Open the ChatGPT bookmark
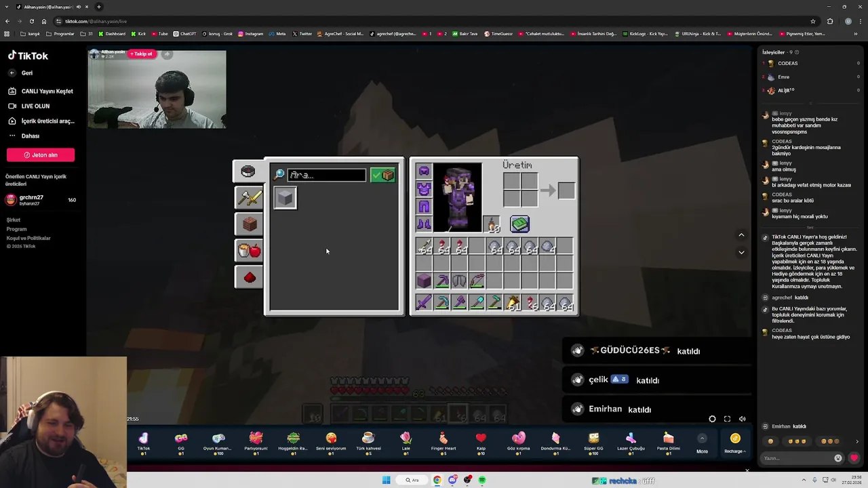The width and height of the screenshot is (868, 488). [x=184, y=33]
